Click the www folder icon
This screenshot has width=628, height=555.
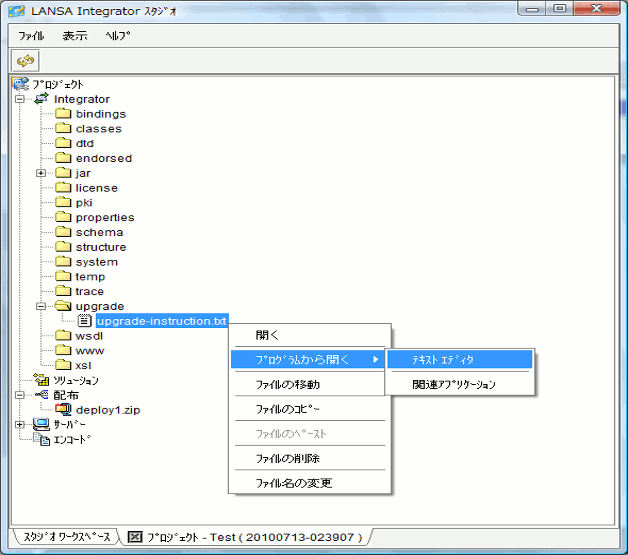pyautogui.click(x=63, y=350)
